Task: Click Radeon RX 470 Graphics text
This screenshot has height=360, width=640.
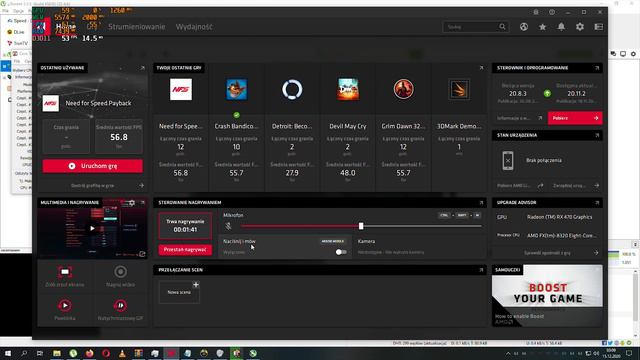Action: pos(559,217)
